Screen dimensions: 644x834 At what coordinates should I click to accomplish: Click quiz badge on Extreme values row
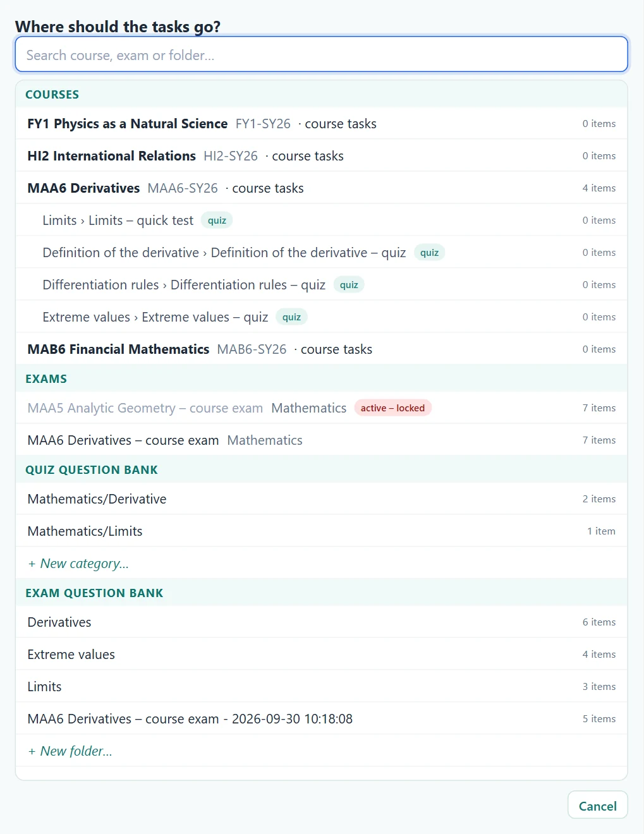tap(291, 317)
